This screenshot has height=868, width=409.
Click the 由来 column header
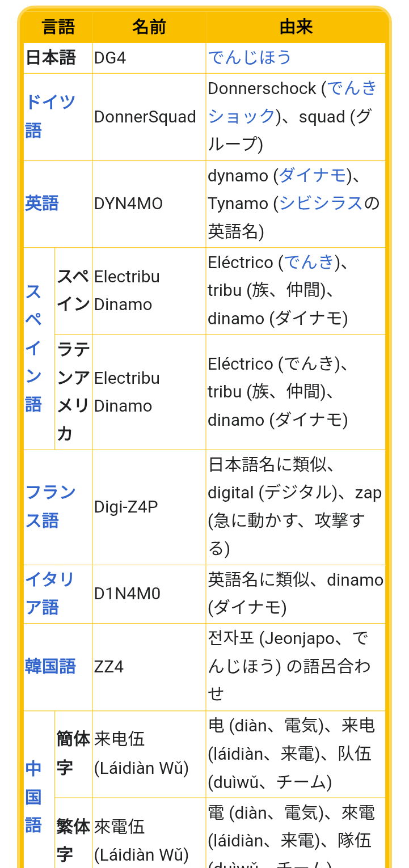(296, 27)
